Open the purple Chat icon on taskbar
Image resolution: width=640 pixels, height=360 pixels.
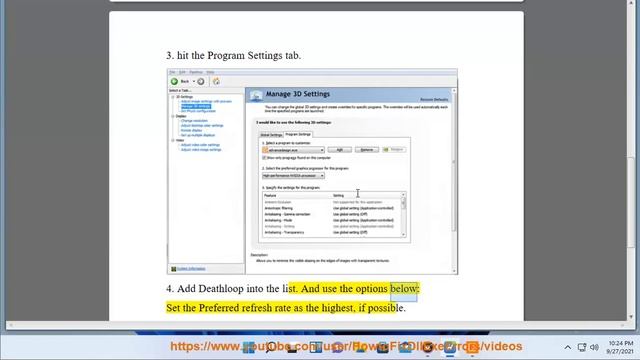[x=338, y=347]
